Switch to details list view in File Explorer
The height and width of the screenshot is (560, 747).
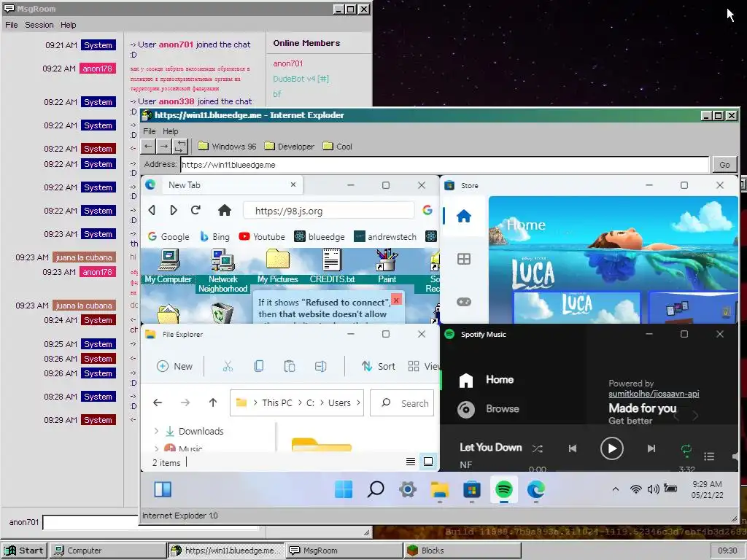tap(410, 462)
